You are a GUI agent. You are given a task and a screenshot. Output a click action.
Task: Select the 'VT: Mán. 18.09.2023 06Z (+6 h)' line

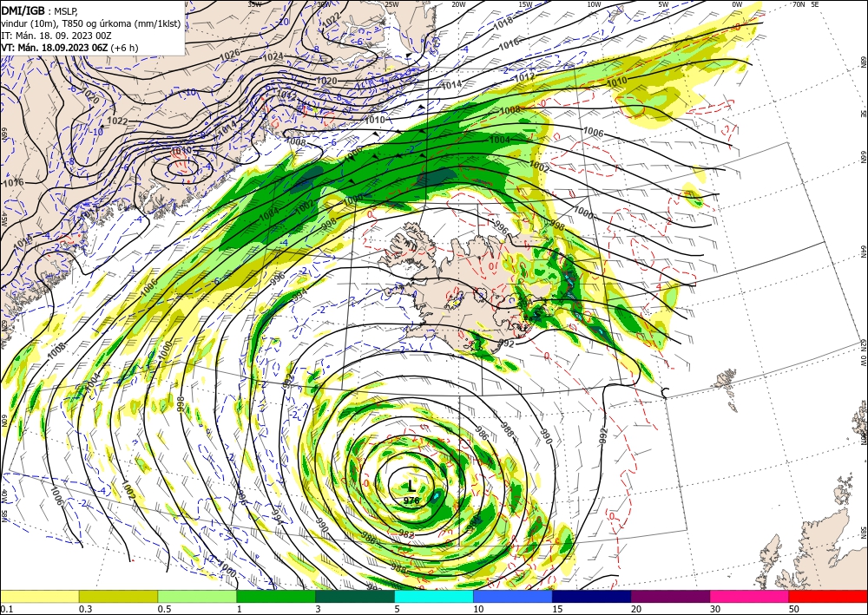tap(69, 48)
